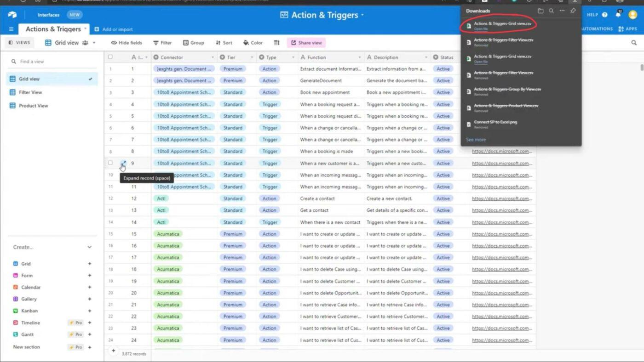Collapse the Create section chevron
644x362 pixels.
coord(89,247)
